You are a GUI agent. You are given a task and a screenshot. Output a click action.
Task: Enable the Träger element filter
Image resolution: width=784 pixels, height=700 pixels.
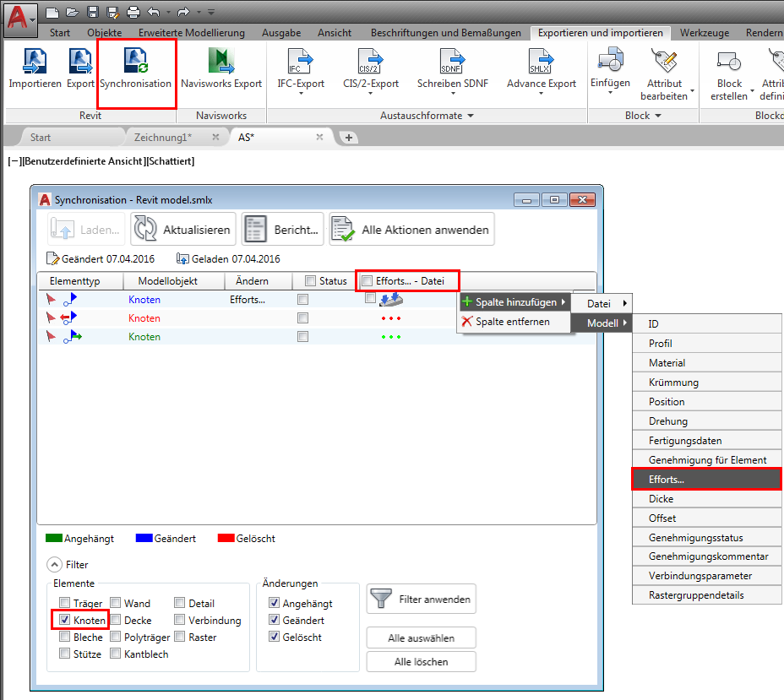64,602
